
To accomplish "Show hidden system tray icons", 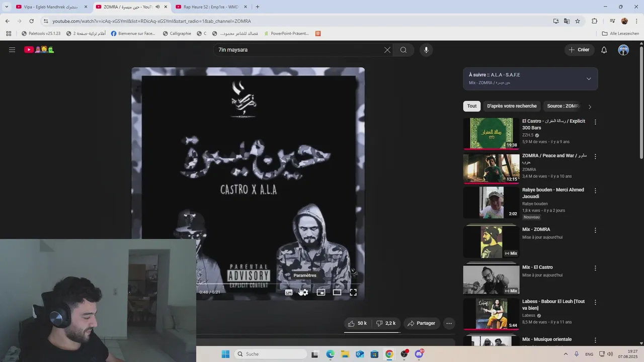I will click(566, 354).
